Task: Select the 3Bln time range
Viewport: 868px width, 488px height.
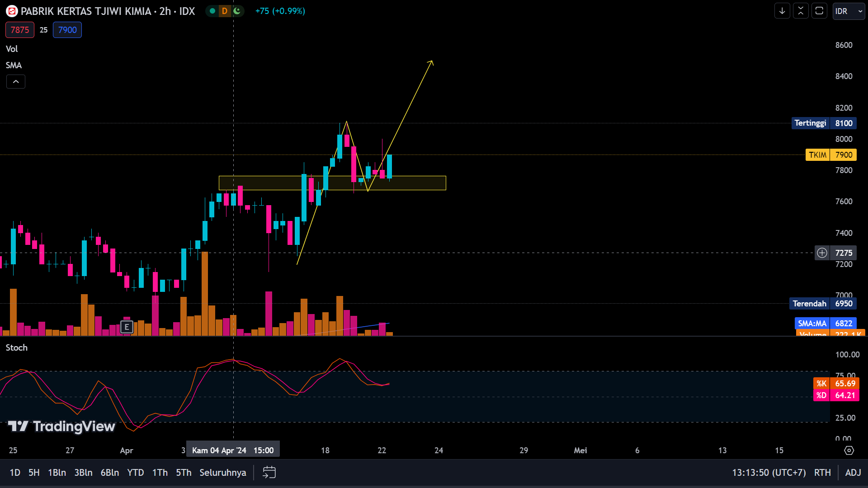Action: pyautogui.click(x=83, y=472)
